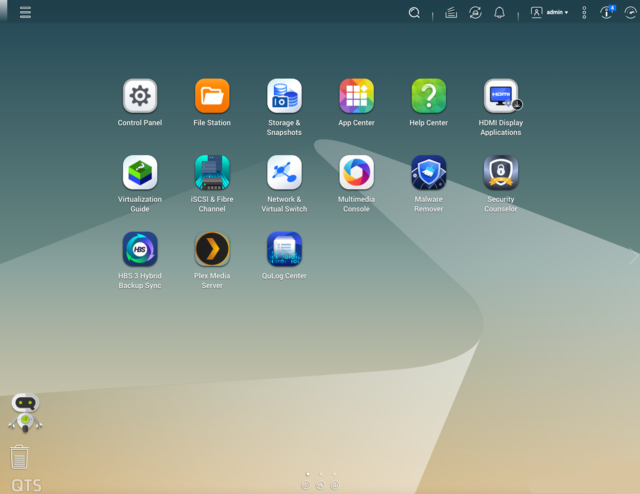Open Plex Media Server
Screen dimensions: 640x494
pos(212,249)
